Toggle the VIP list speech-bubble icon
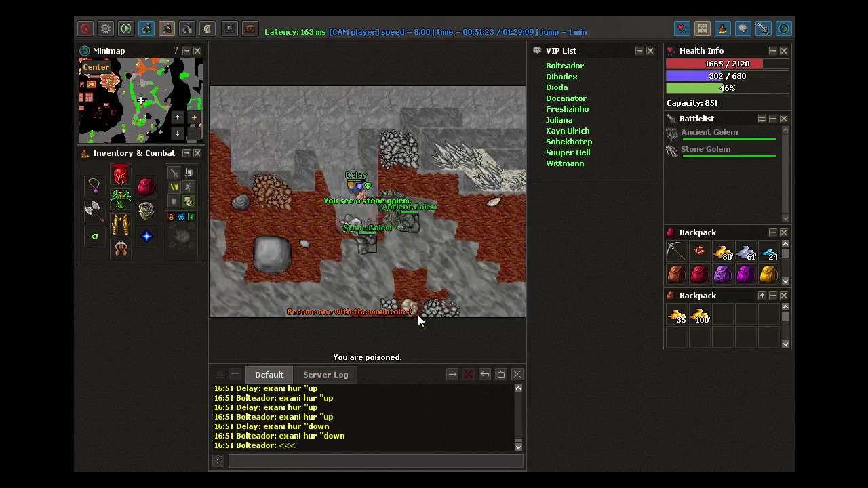 click(743, 28)
